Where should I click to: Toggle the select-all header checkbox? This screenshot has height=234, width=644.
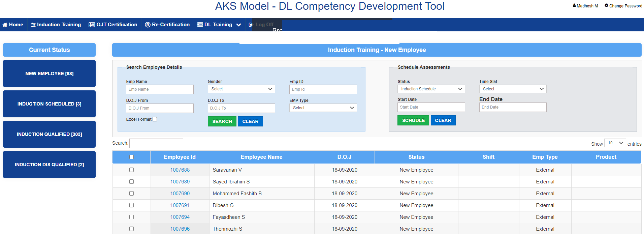click(x=131, y=157)
